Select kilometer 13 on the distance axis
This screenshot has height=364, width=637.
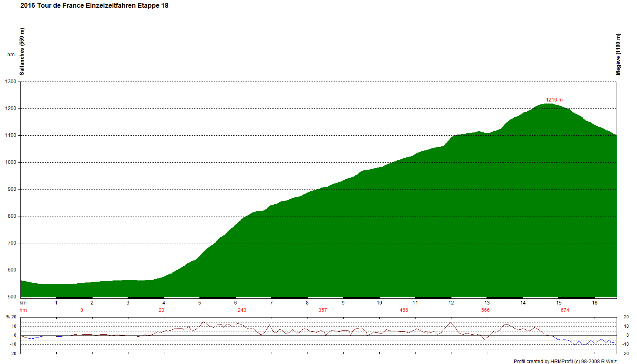point(487,303)
